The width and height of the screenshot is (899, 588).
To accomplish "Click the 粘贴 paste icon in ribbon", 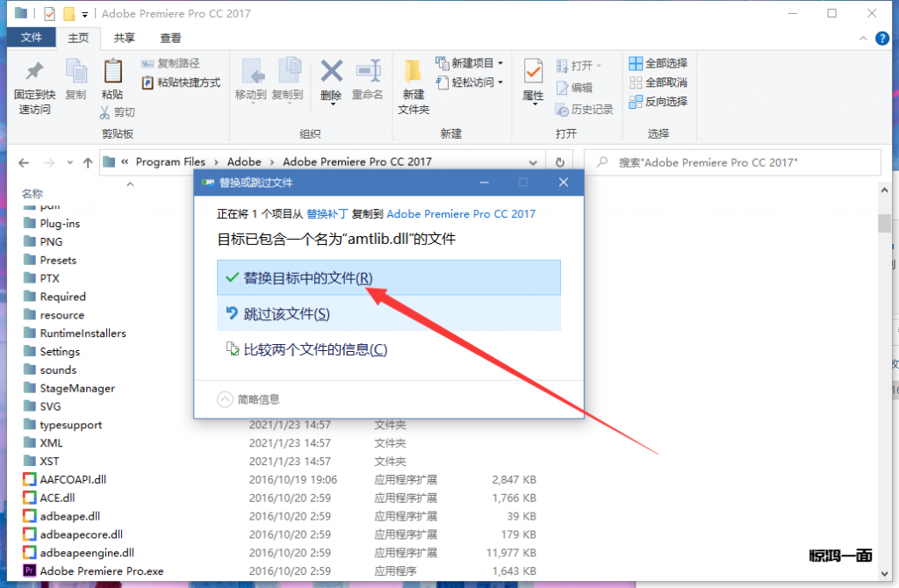I will (112, 72).
